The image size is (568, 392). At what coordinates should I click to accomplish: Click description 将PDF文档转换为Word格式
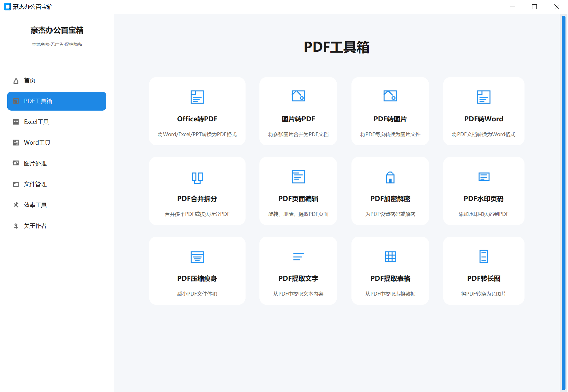pos(484,134)
